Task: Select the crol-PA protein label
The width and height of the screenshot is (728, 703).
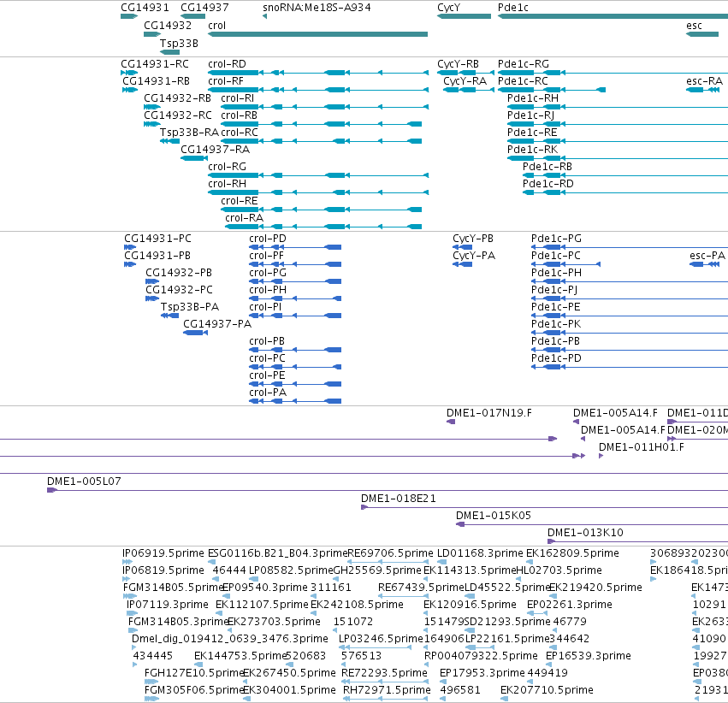Action: (x=268, y=393)
